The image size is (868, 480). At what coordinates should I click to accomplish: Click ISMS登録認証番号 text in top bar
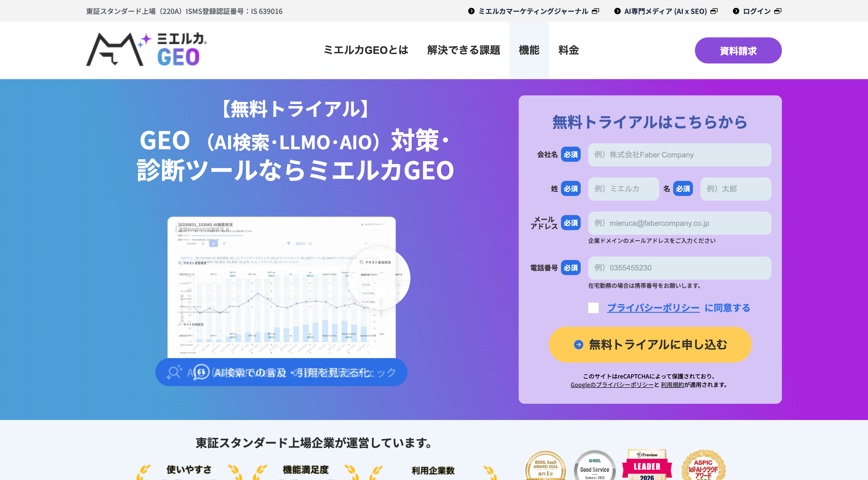tap(234, 11)
